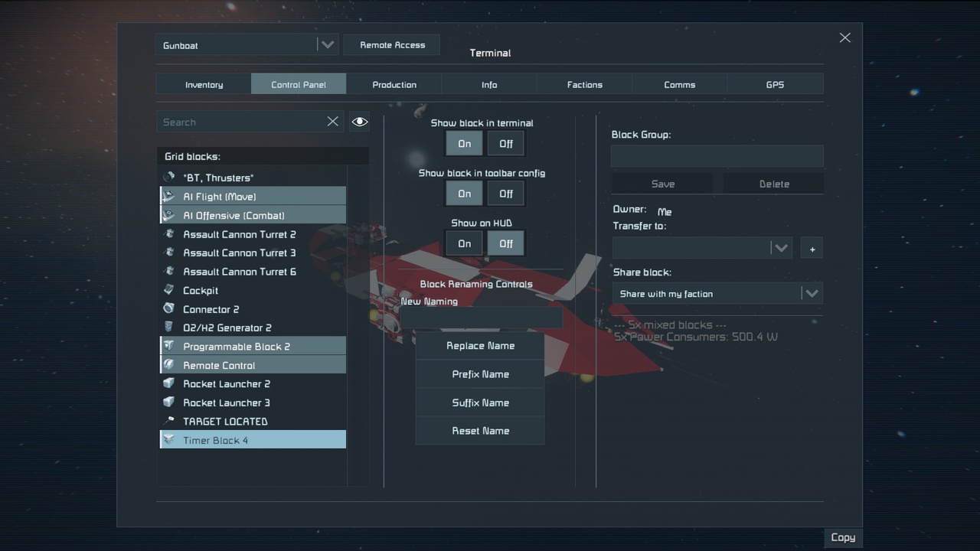Open the Gunboat grid selection dropdown
This screenshot has height=551, width=980.
247,45
